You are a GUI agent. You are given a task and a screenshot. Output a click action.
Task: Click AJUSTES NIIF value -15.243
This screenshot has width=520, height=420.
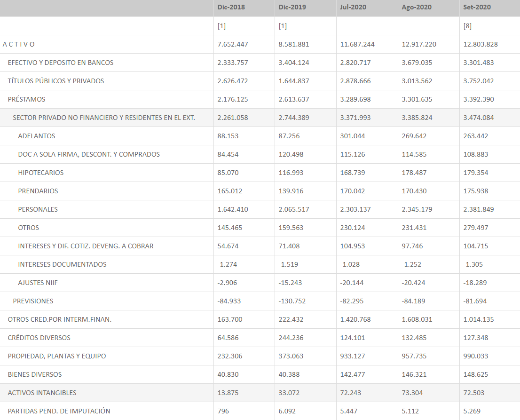290,283
